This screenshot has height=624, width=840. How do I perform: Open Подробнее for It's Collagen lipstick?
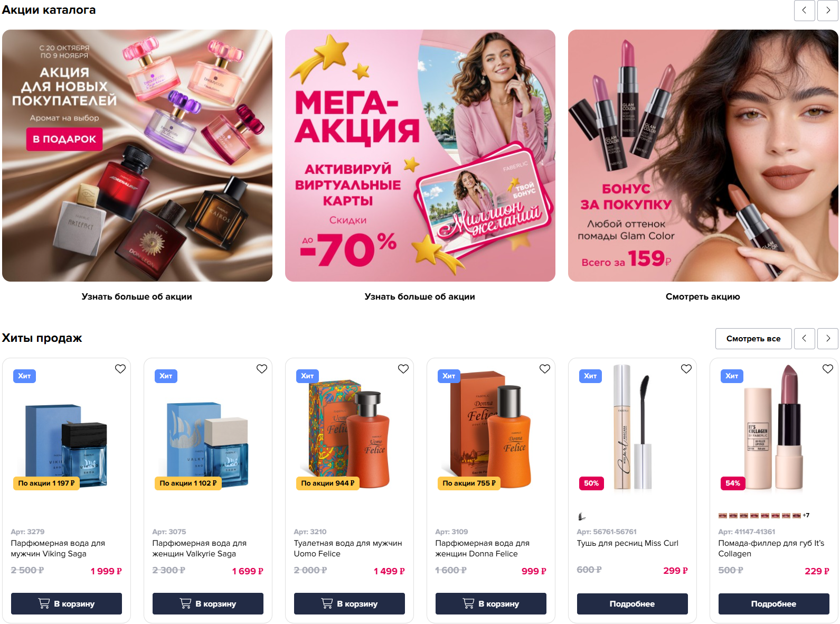point(774,603)
